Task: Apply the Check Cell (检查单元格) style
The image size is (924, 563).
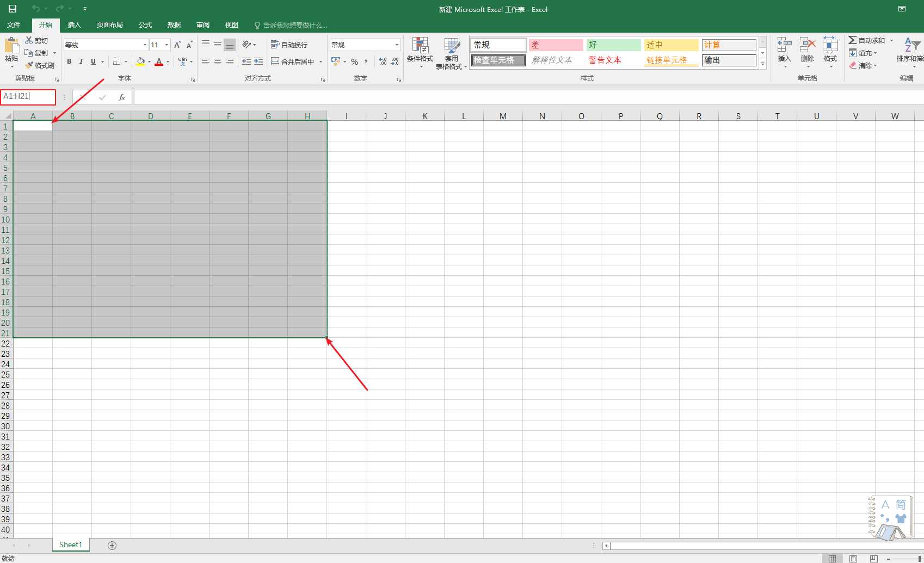Action: pyautogui.click(x=498, y=60)
